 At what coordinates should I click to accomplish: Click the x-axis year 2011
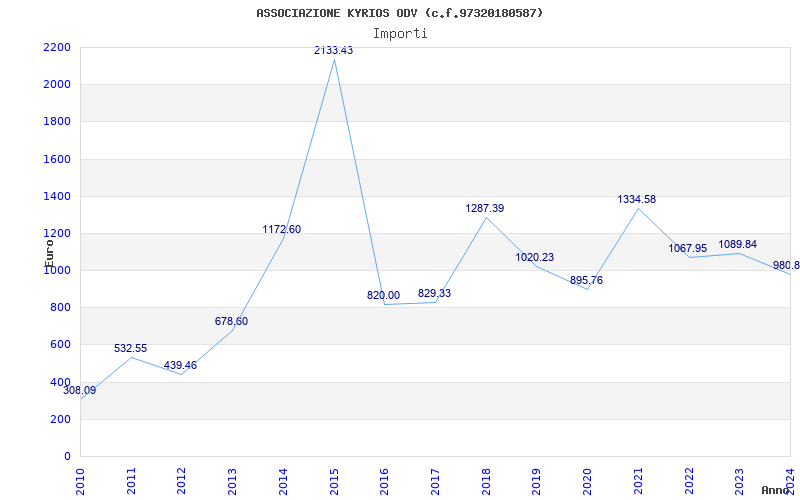point(132,482)
